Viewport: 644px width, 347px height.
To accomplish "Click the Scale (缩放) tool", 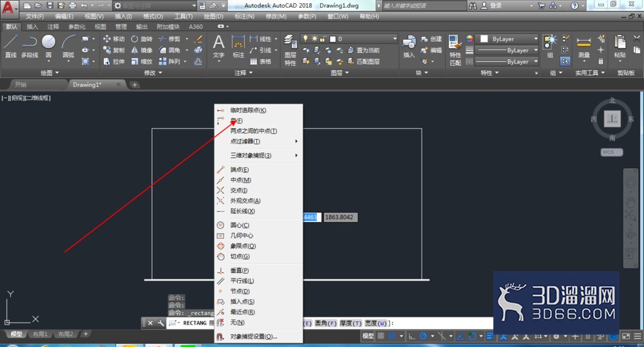I will (x=142, y=62).
